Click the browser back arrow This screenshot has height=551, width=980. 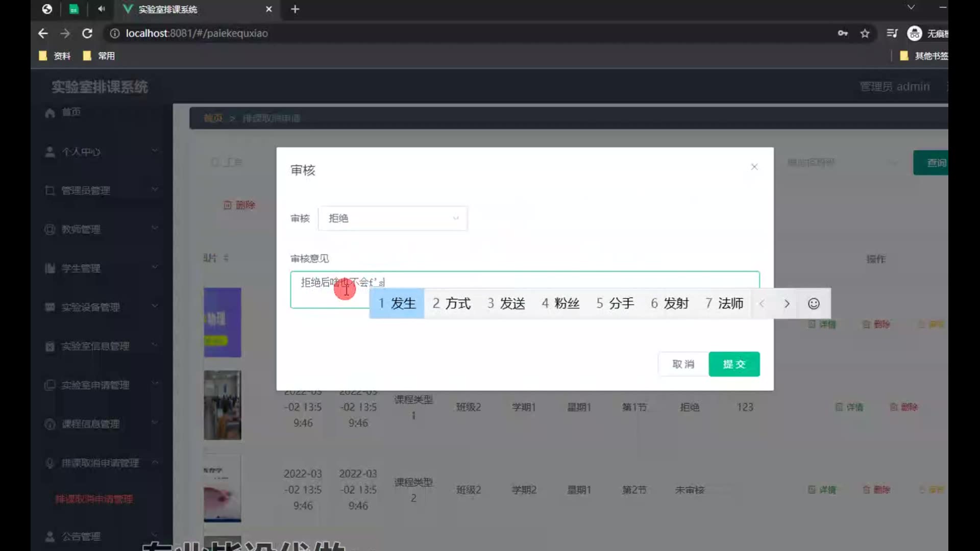pos(43,34)
